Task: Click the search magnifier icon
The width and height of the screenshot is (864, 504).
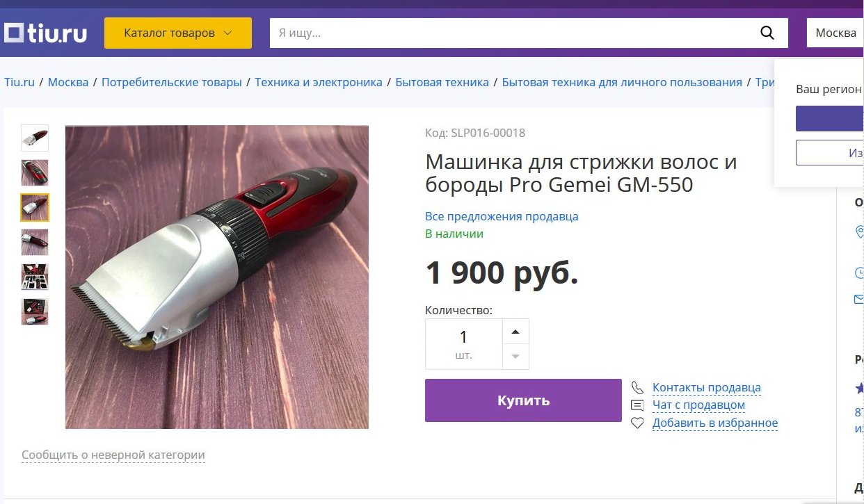Action: (x=767, y=33)
